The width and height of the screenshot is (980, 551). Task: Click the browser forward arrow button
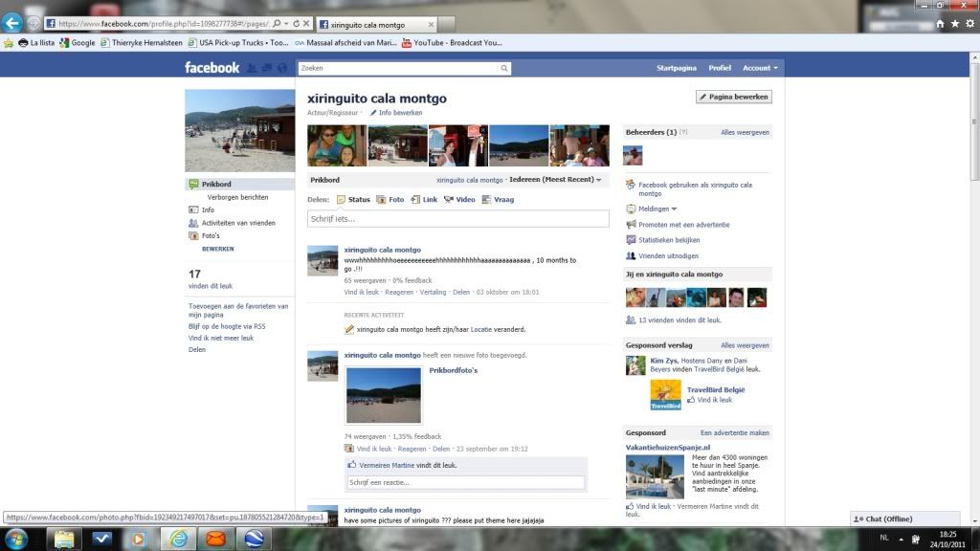[x=33, y=24]
